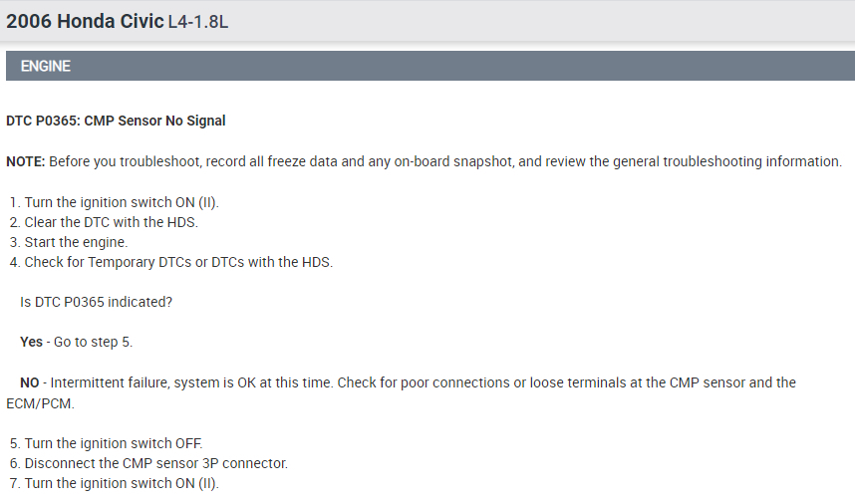Screen dimensions: 855x504
Task: Click step 1 about ignition switch ON
Action: click(x=120, y=202)
